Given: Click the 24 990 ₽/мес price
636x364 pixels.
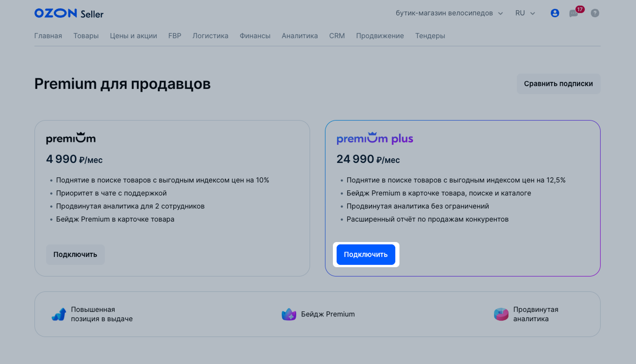Looking at the screenshot, I should 368,159.
